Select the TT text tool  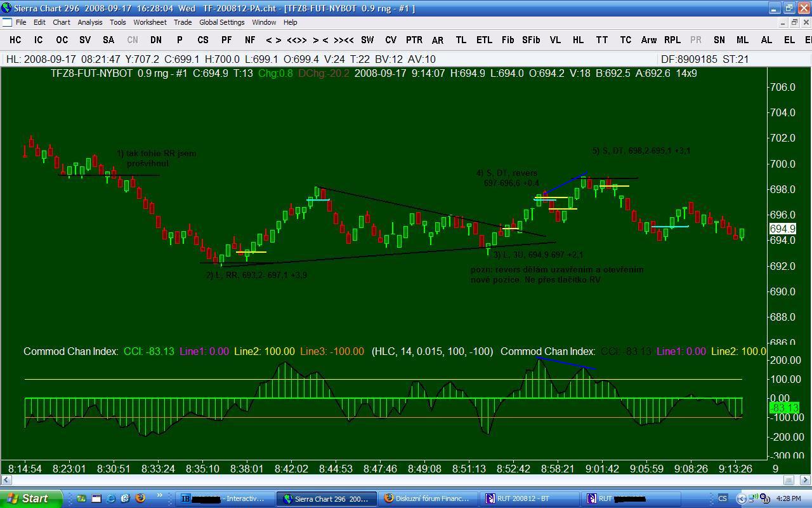602,39
